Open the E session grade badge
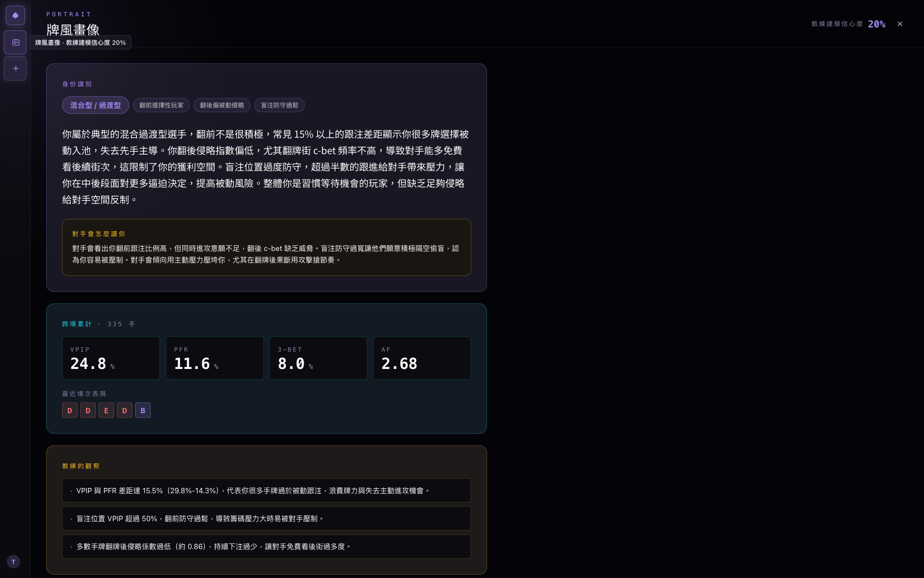 pyautogui.click(x=106, y=410)
